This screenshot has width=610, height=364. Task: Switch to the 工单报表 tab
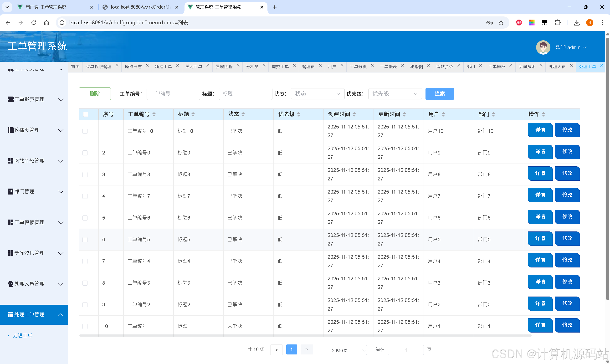pos(388,67)
